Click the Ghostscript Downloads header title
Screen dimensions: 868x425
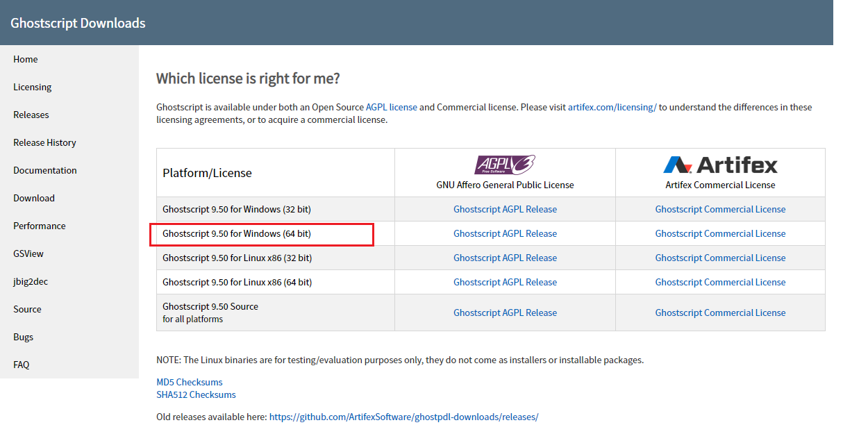78,23
